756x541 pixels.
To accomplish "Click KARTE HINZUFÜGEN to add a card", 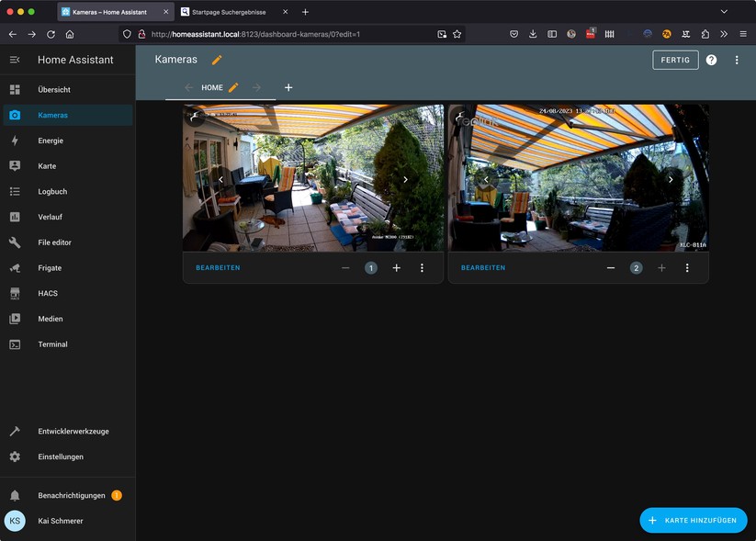I will pyautogui.click(x=694, y=520).
